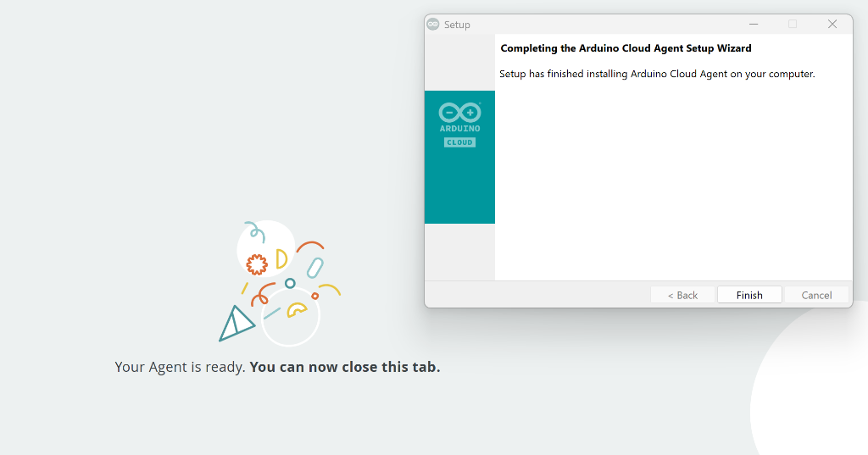
Task: Click 'You can now close this tab' text
Action: coord(345,367)
